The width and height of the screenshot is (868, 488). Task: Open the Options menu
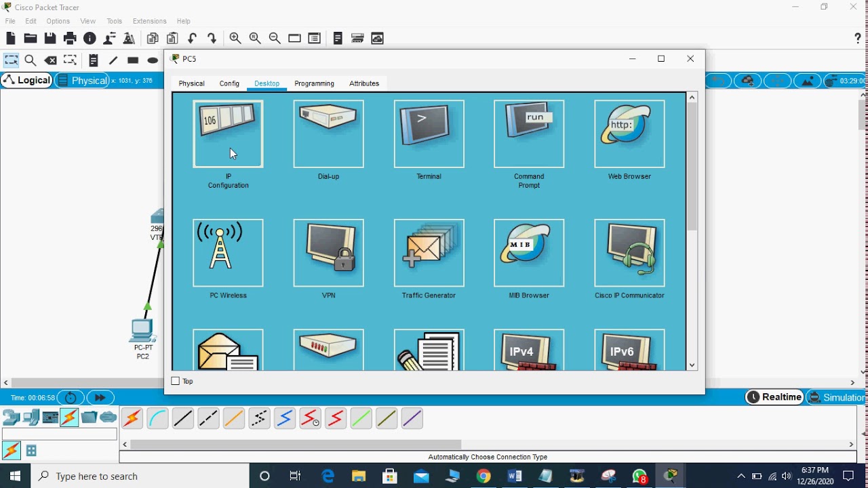click(x=58, y=21)
